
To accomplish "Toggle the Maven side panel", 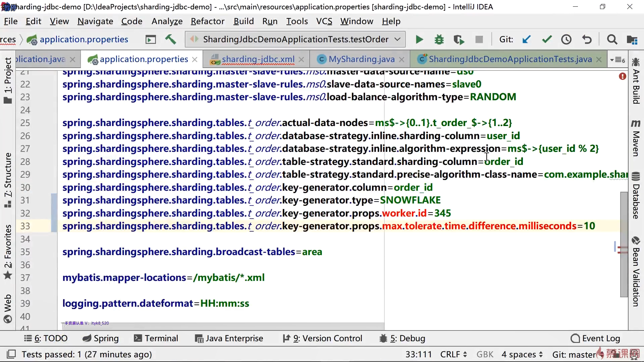I will point(636,138).
